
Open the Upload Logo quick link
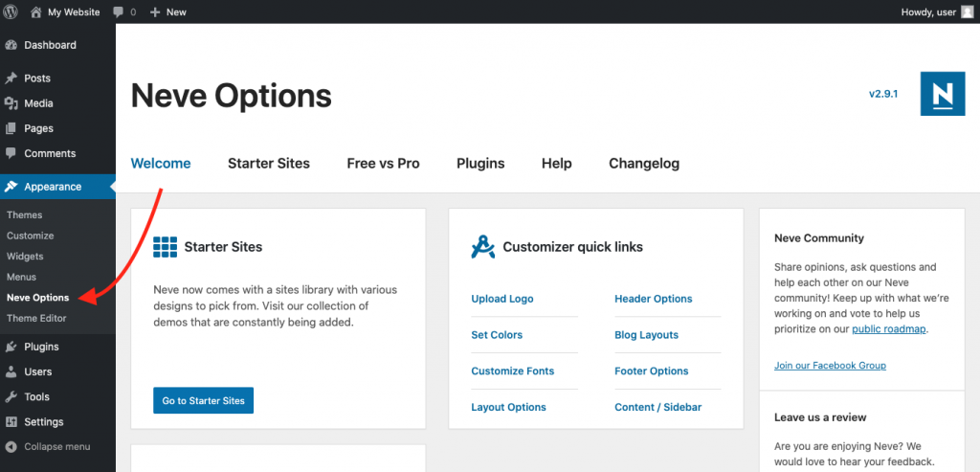point(502,299)
